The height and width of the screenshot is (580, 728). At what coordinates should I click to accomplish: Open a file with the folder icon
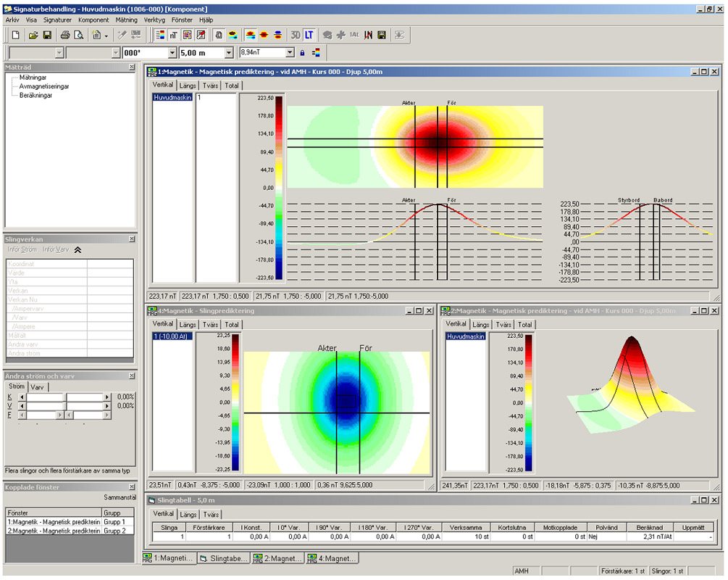[33, 35]
